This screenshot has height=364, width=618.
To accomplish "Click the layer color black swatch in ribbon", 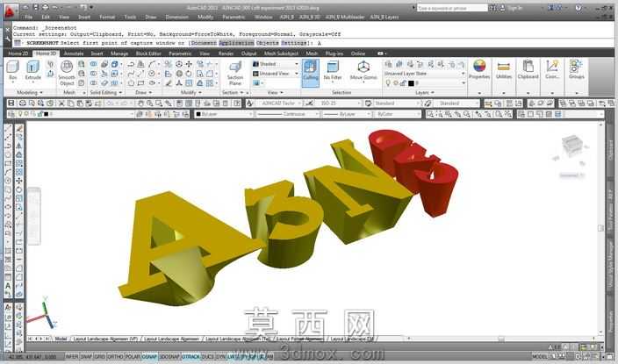I will (411, 83).
